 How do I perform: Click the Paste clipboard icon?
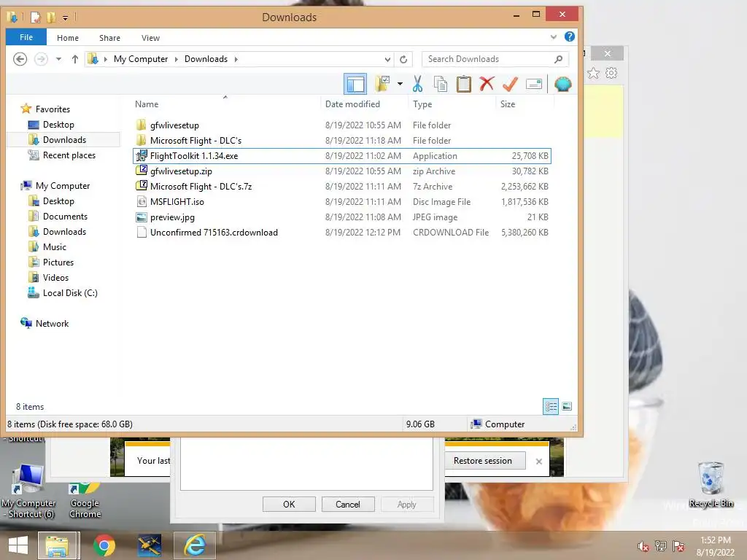click(x=463, y=85)
